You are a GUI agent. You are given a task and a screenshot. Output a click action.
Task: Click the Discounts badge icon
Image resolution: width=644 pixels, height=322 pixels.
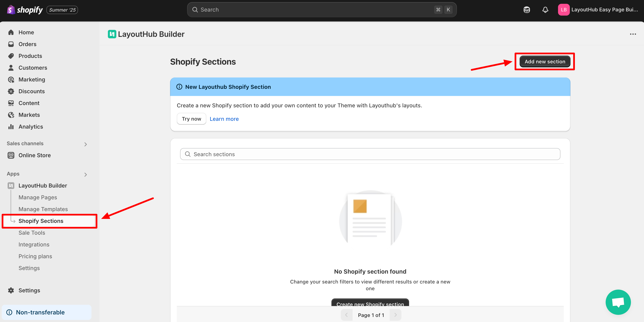tap(11, 91)
